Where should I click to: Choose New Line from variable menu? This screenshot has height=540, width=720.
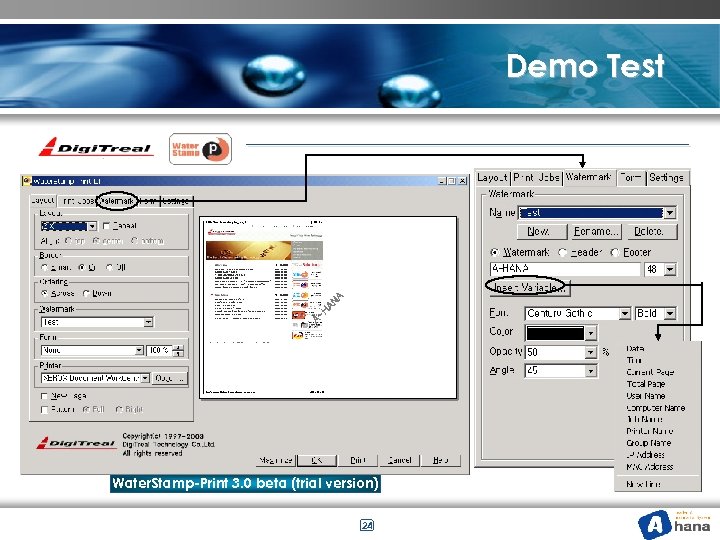click(x=643, y=484)
